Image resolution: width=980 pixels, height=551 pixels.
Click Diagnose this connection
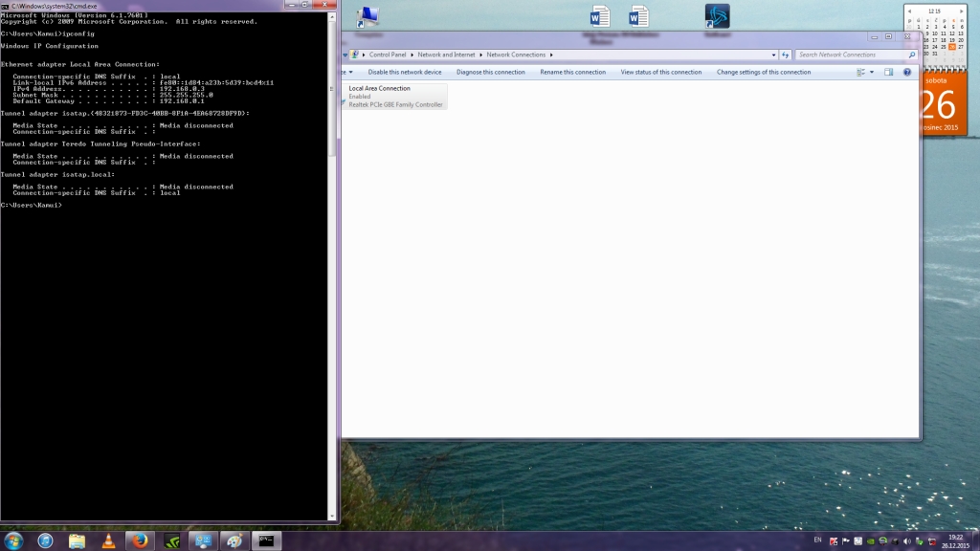[491, 72]
